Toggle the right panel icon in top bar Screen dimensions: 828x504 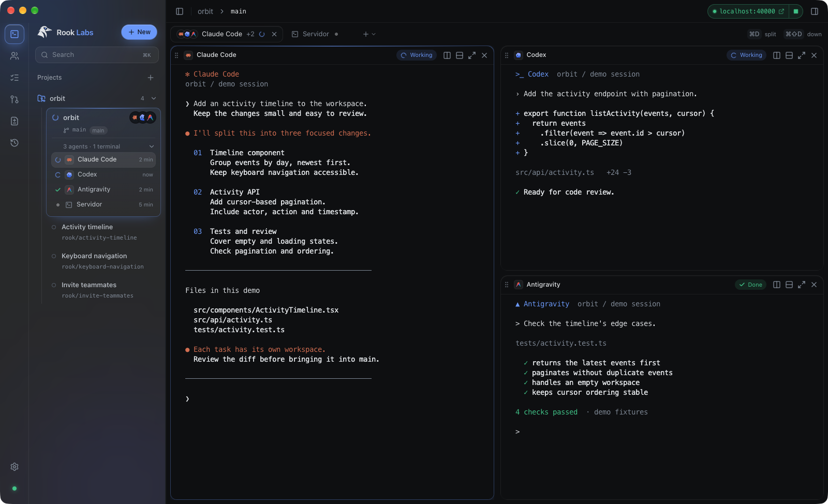815,11
